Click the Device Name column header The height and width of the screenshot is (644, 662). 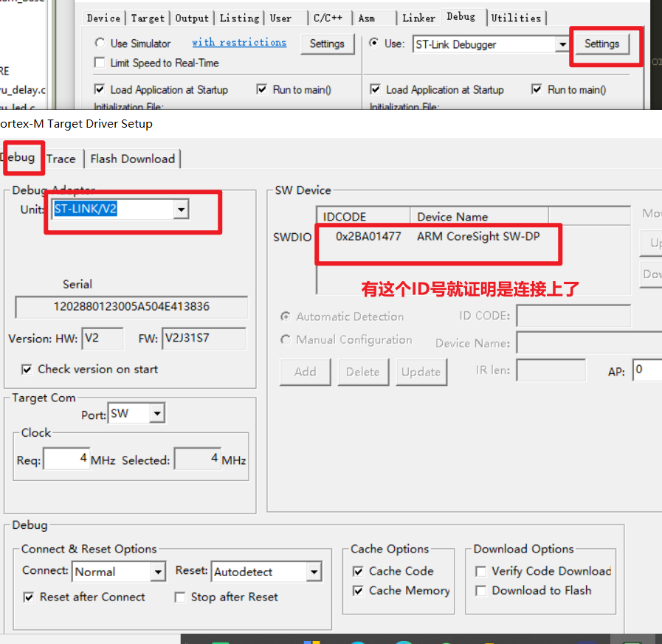point(479,216)
